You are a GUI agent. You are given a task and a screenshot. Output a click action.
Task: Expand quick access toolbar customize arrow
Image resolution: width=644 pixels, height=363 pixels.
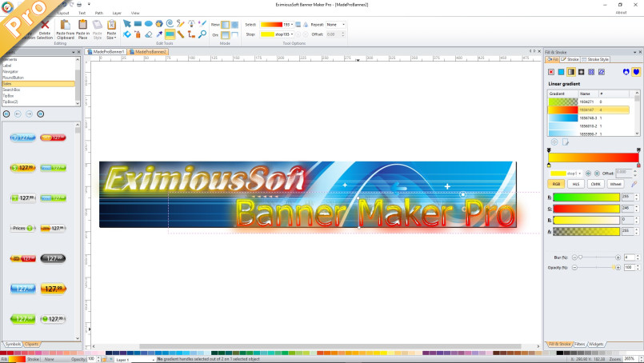89,5
